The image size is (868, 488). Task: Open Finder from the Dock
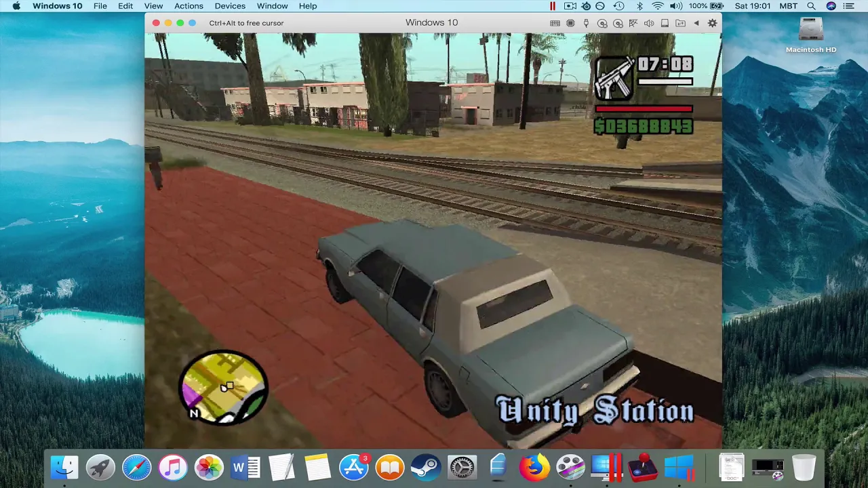[65, 468]
